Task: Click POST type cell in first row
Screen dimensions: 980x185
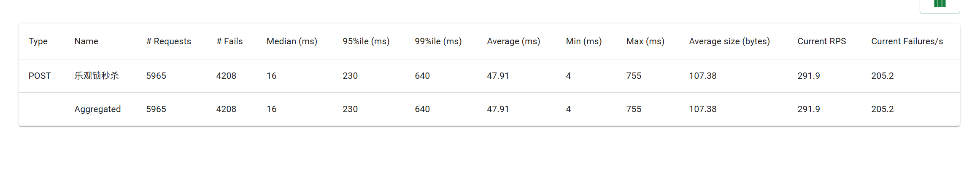Action: click(40, 76)
